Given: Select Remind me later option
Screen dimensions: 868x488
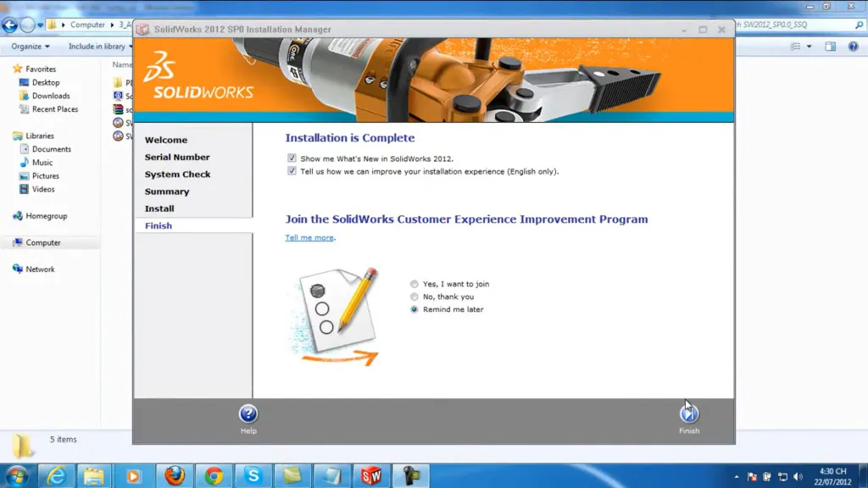Looking at the screenshot, I should pos(414,309).
